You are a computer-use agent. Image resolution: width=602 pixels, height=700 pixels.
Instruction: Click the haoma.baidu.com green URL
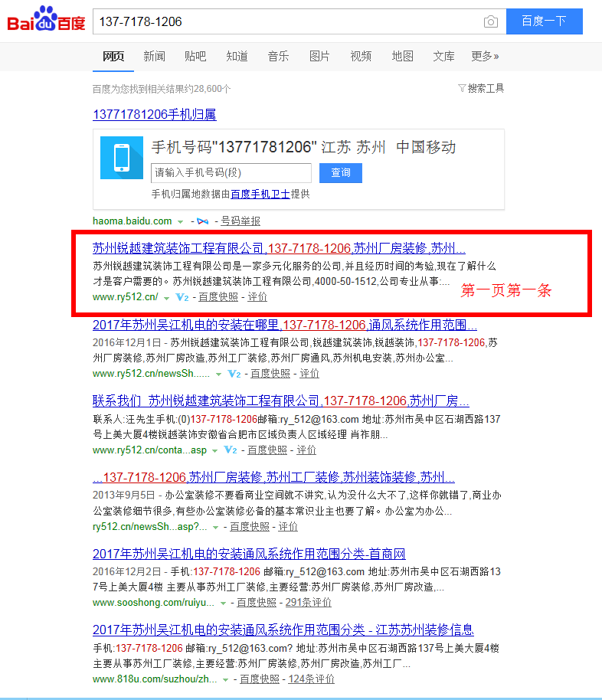(x=133, y=221)
